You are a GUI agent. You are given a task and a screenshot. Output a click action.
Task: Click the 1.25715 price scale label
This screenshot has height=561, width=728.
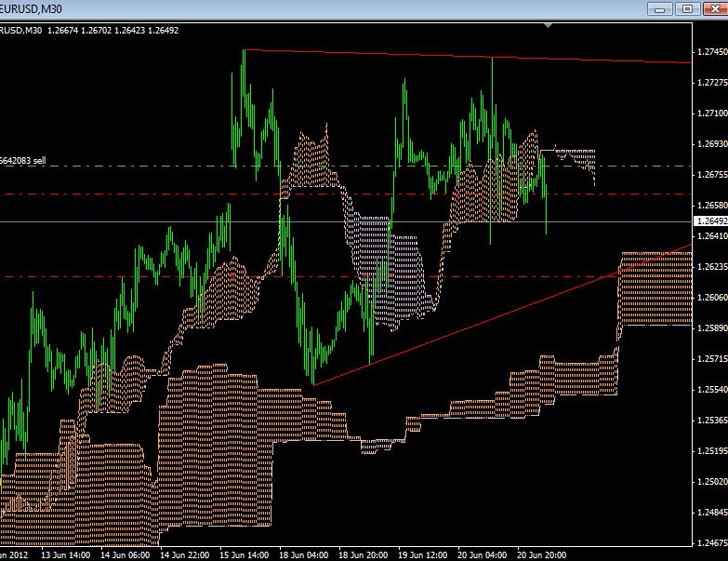[x=712, y=359]
